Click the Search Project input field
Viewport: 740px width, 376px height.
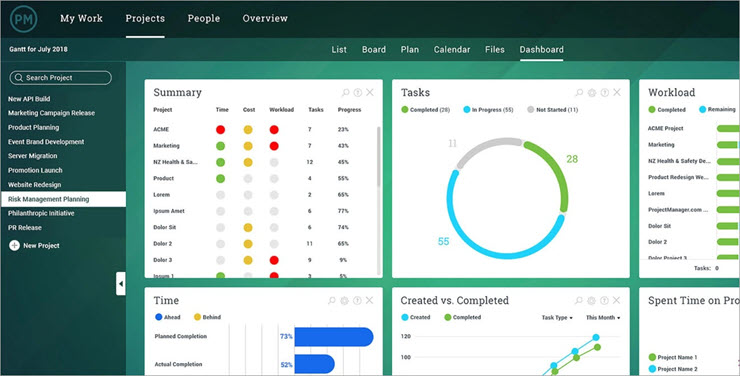click(60, 78)
